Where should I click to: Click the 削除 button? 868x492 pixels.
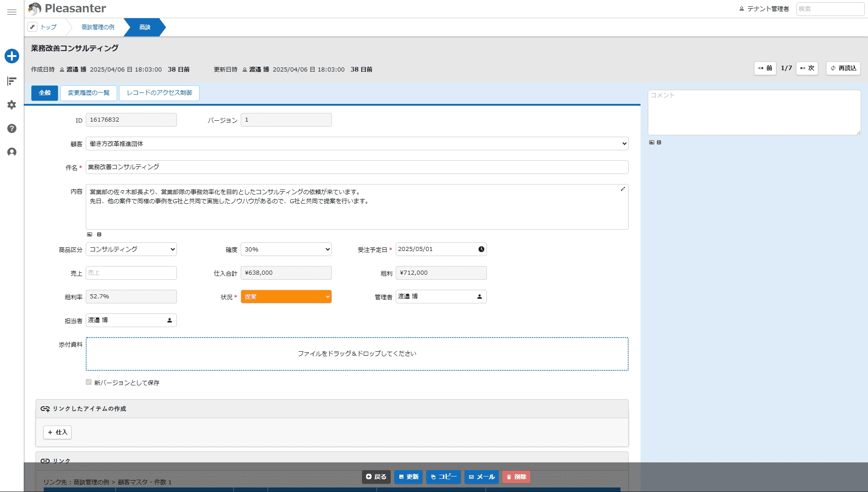[x=516, y=477]
